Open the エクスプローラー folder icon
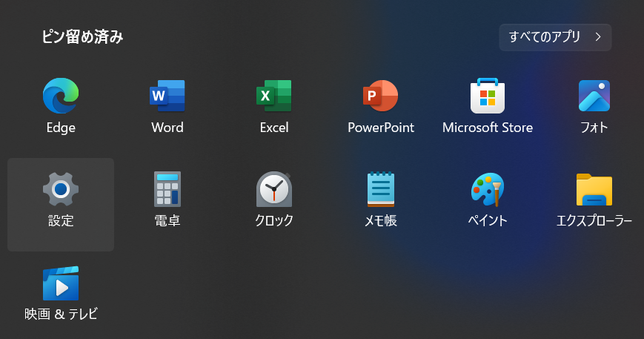644x339 pixels. pyautogui.click(x=594, y=189)
